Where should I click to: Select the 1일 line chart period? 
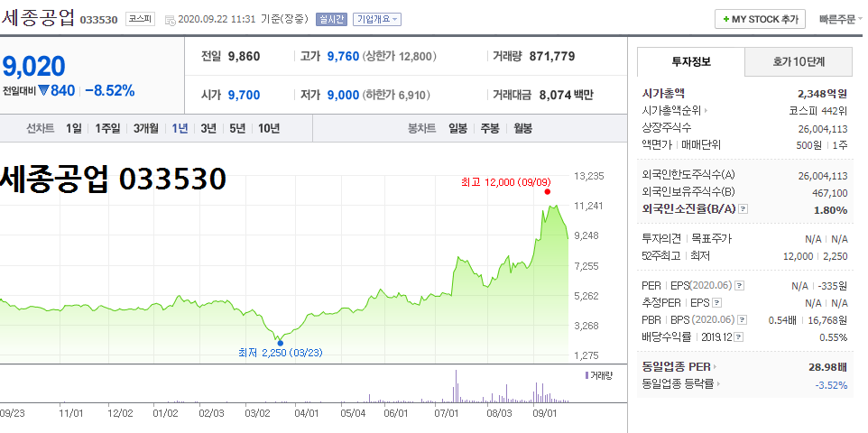(73, 128)
